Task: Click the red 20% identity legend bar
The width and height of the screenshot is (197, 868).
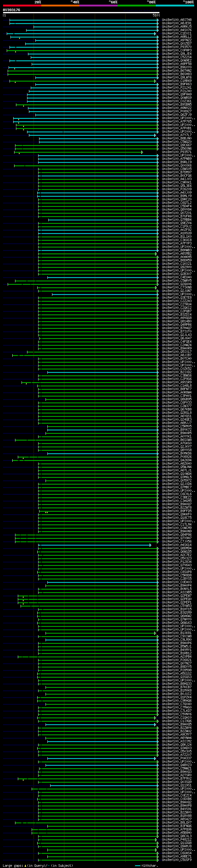Action: click(x=22, y=6)
